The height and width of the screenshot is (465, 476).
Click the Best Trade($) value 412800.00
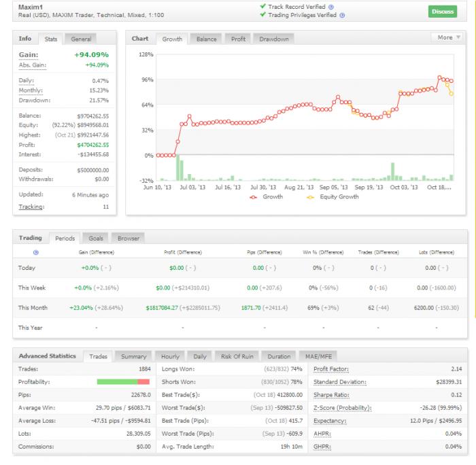[x=290, y=395]
